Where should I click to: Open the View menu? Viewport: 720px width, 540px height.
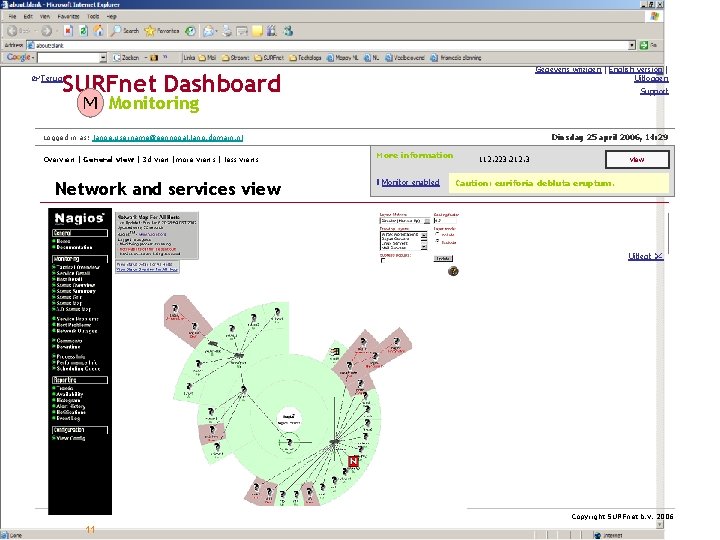click(x=45, y=16)
